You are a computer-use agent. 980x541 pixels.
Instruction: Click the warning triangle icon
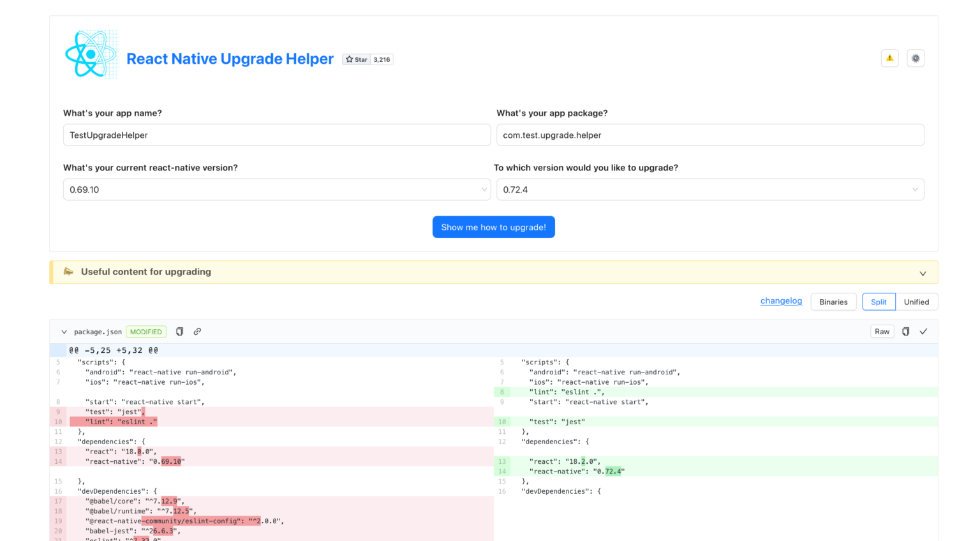tap(889, 58)
